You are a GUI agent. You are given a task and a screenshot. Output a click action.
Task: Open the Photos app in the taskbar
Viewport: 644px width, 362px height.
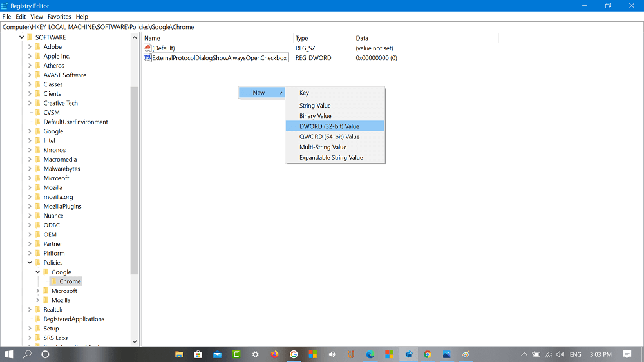446,354
